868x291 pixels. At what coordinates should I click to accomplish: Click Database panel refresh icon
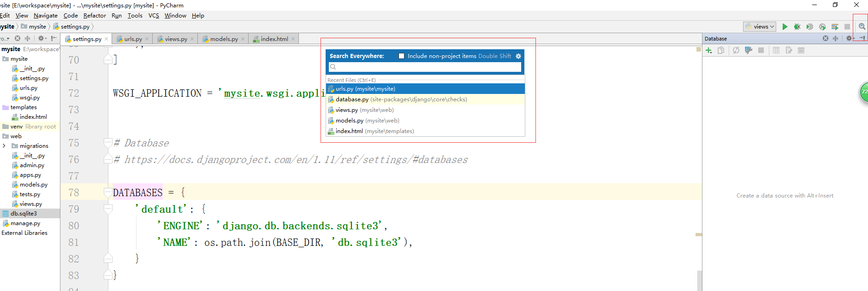736,50
